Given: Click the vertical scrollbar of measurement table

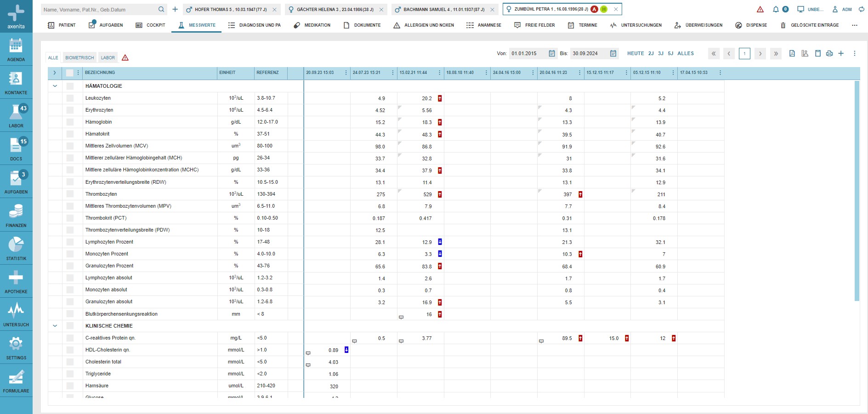Looking at the screenshot, I should 857,191.
